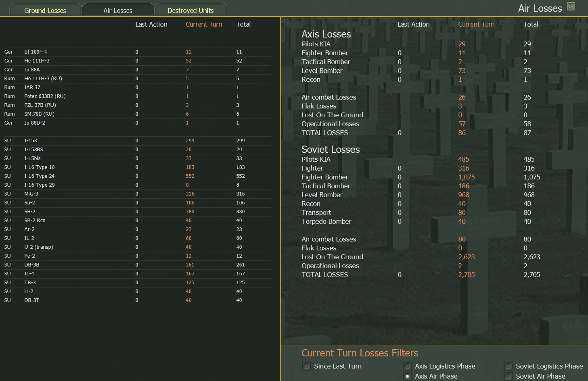Click the SB-2 Rcn row

(137, 221)
